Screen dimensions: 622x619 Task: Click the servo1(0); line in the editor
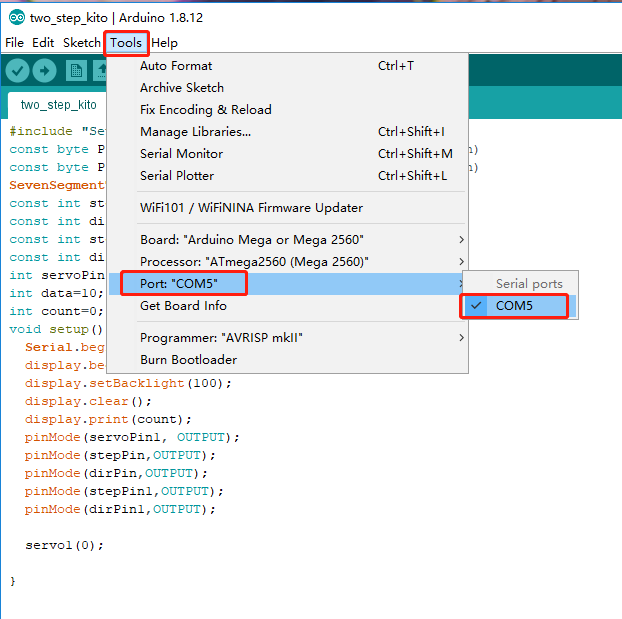tap(64, 545)
